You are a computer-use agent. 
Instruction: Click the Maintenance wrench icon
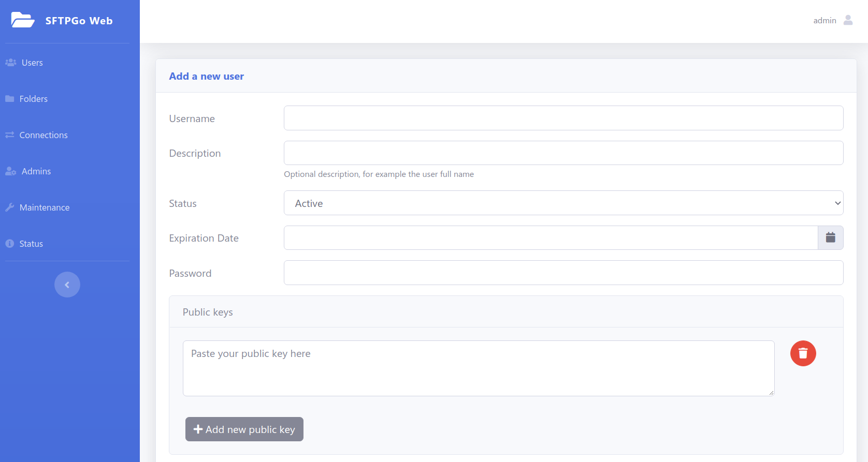(x=10, y=207)
